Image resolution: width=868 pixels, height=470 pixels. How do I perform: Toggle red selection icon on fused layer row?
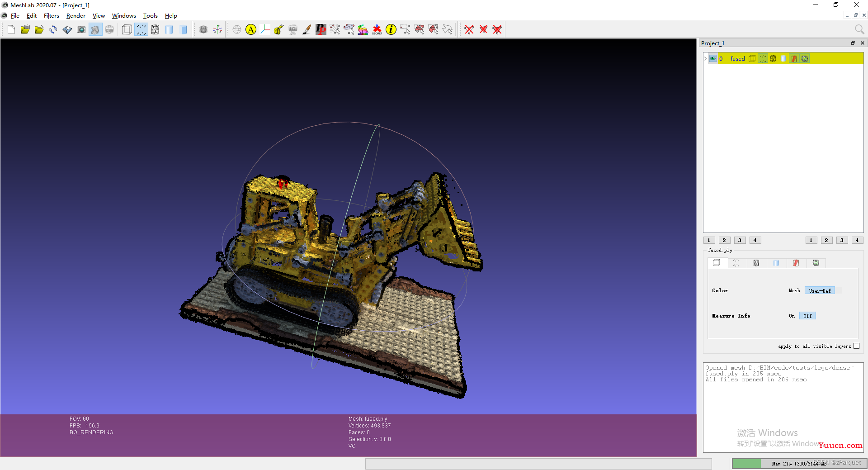click(x=794, y=58)
